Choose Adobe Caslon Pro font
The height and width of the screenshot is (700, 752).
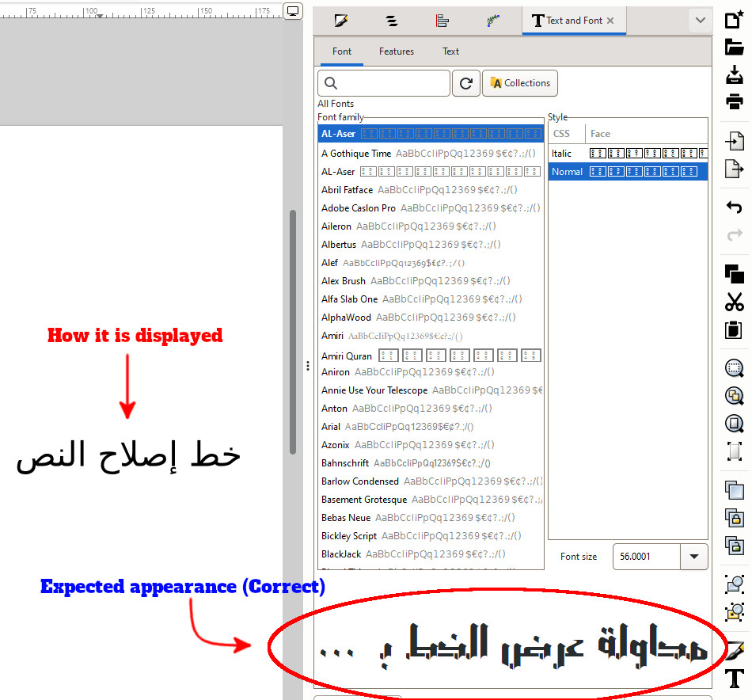point(431,208)
